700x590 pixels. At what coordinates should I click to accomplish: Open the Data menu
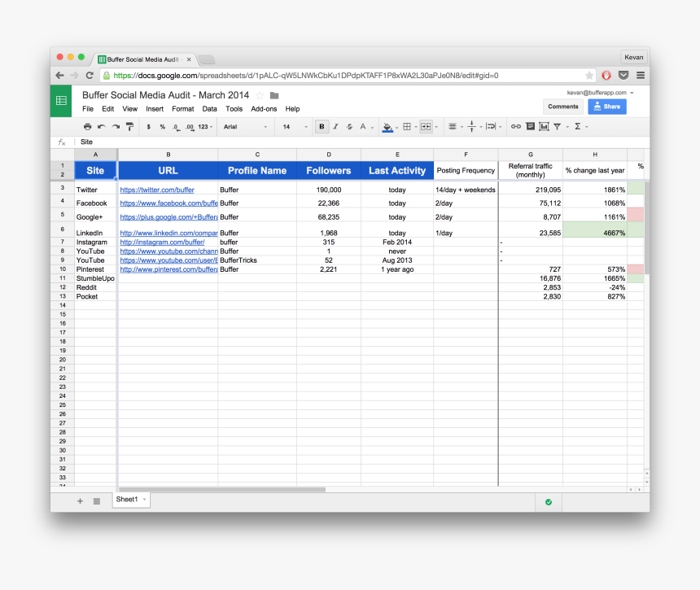(x=209, y=109)
